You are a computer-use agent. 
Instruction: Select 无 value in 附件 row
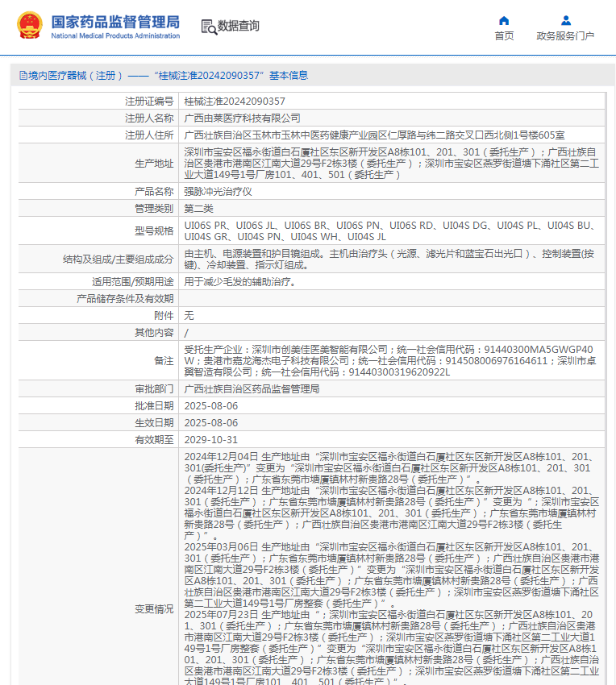click(189, 316)
